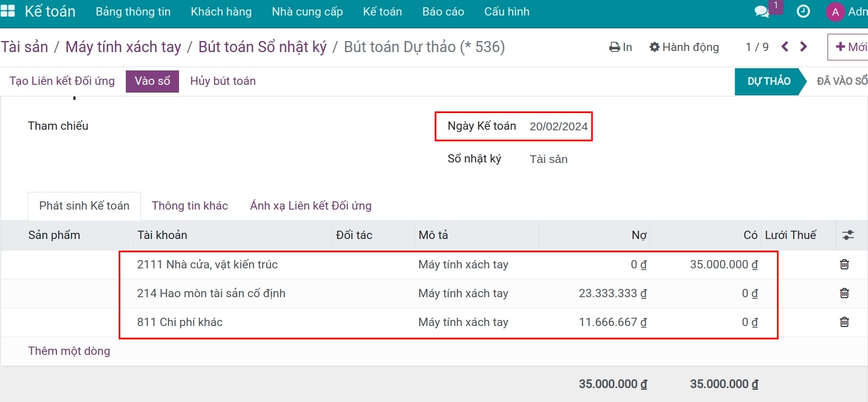Open the chat messages icon
868x402 pixels.
click(762, 12)
